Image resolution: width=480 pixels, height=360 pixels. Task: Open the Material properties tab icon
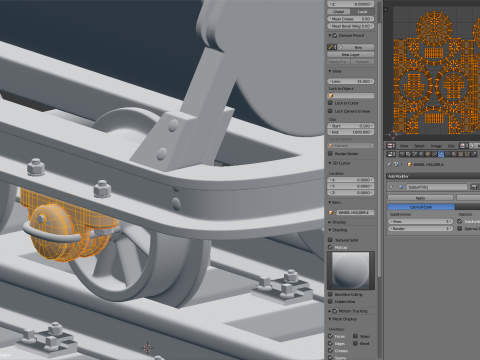point(454,154)
